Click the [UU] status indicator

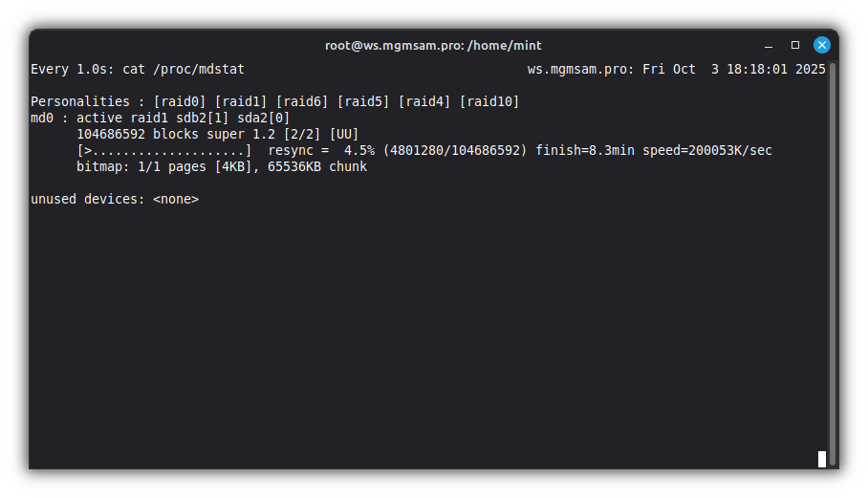pyautogui.click(x=344, y=134)
